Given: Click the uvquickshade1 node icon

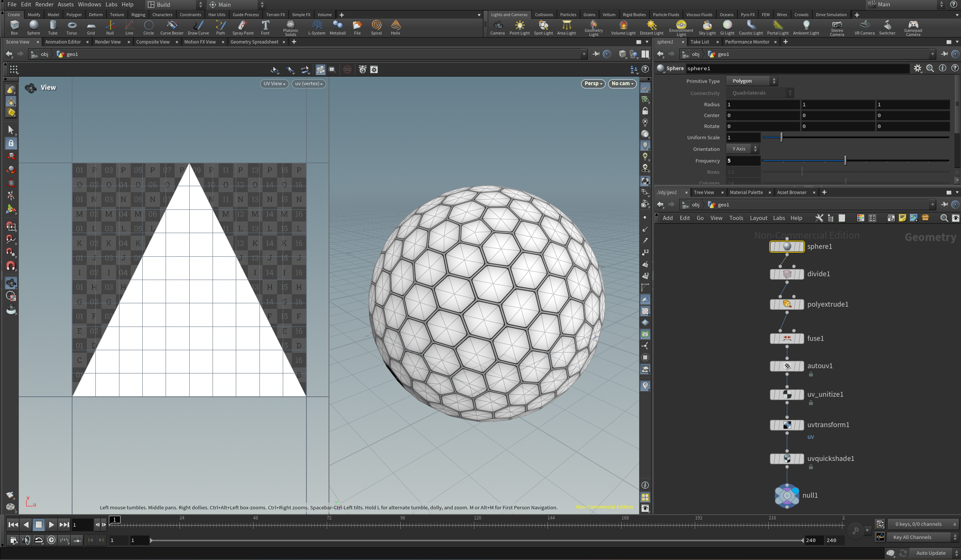Looking at the screenshot, I should pyautogui.click(x=787, y=459).
